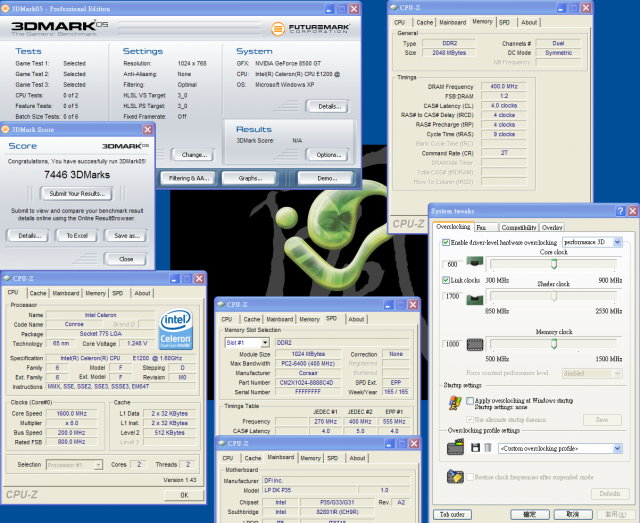Open the Processor #1 selection dropdown
This screenshot has height=523, width=640.
[98, 465]
